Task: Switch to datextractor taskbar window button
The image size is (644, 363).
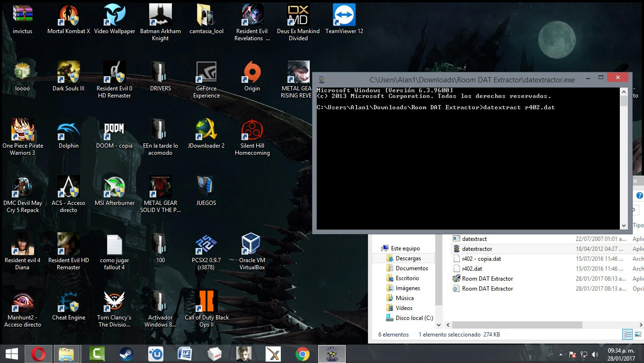Action: coord(332,354)
